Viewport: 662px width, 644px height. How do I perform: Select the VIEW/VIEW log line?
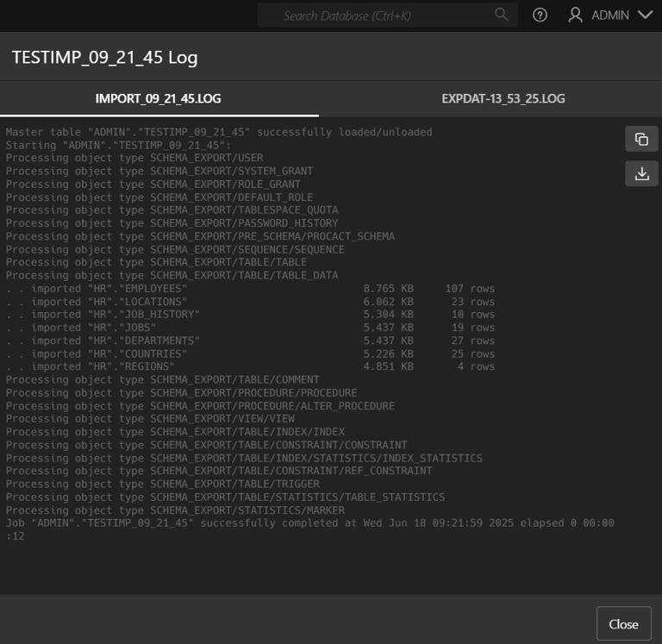[150, 418]
